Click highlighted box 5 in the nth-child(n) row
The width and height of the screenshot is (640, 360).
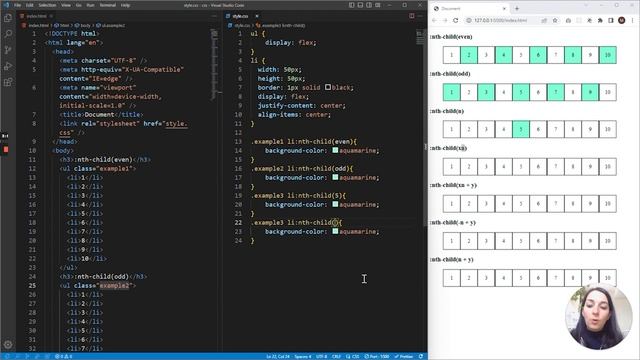(521, 129)
